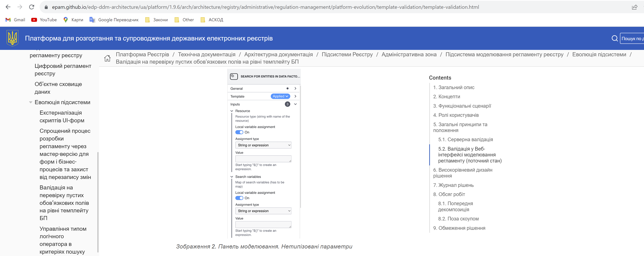This screenshot has height=256, width=644.
Task: Expand the Resource section disclosure triangle
Action: pos(232,111)
